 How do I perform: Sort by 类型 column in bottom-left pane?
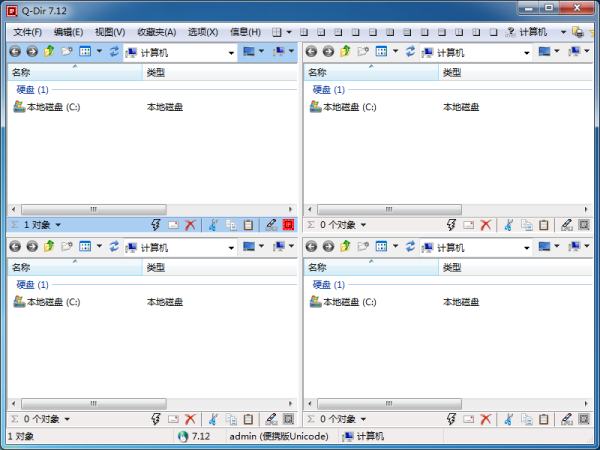220,267
